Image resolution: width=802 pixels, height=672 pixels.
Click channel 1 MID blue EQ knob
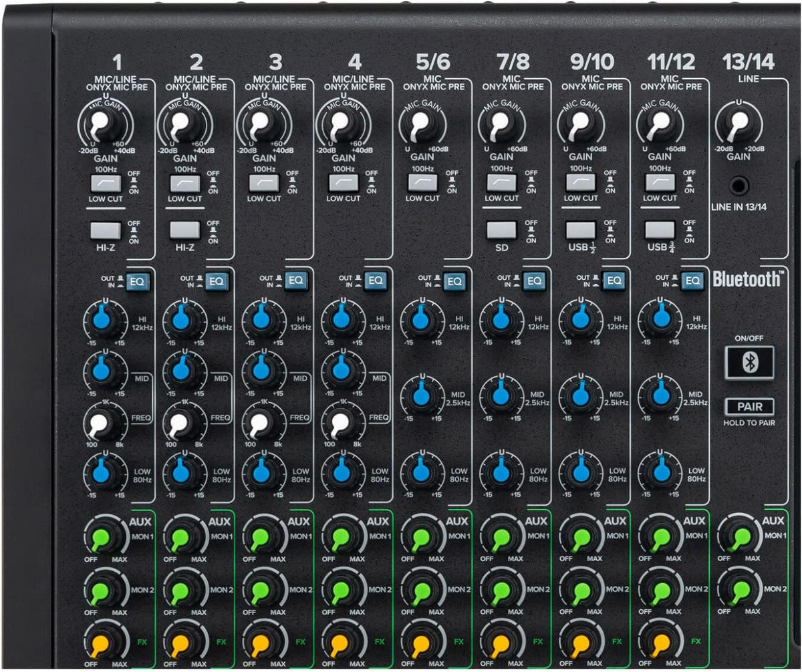[102, 371]
